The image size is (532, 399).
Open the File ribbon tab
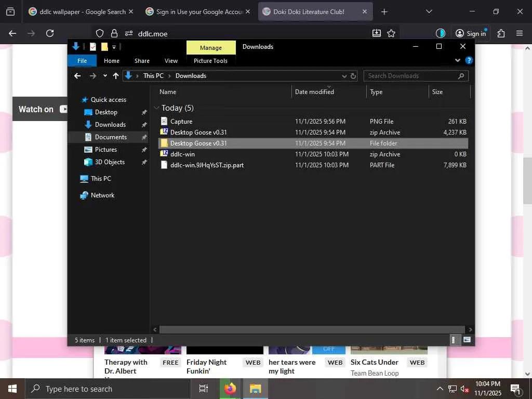82,61
